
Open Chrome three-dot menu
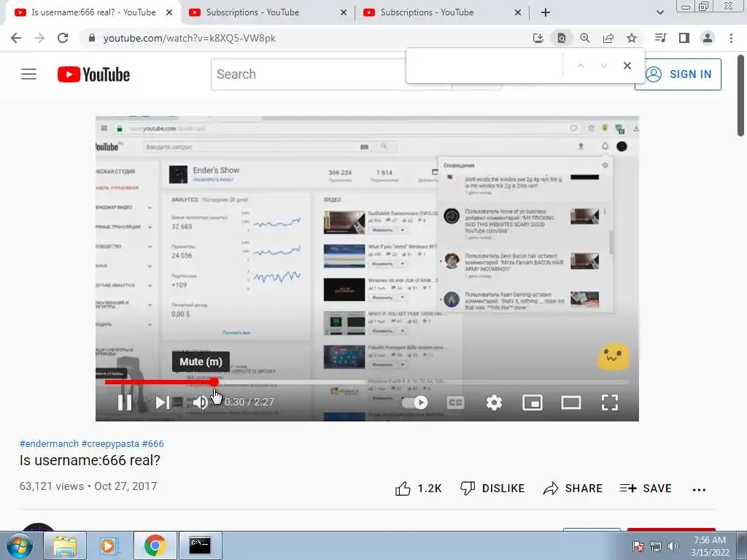(x=731, y=38)
